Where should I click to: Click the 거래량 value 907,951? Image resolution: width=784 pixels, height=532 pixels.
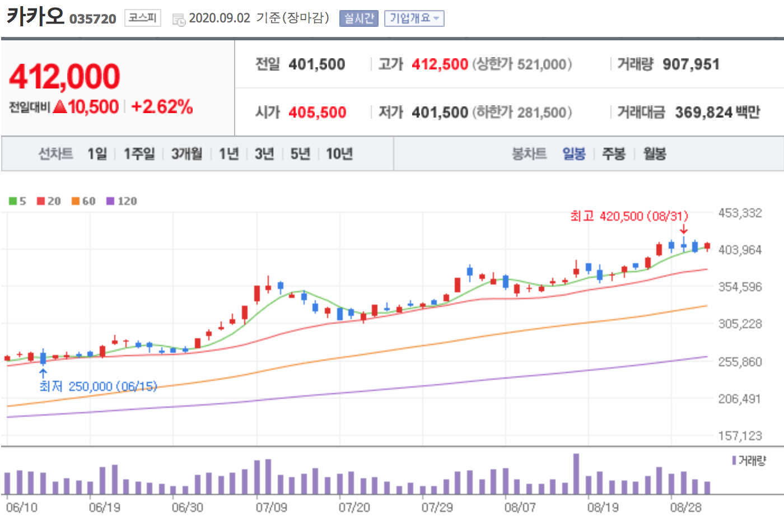tap(691, 64)
